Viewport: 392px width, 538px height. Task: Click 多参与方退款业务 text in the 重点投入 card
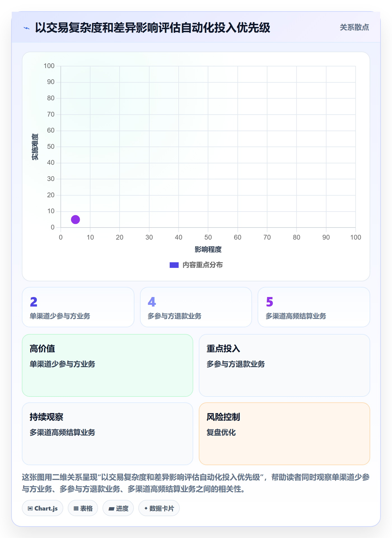pyautogui.click(x=236, y=364)
